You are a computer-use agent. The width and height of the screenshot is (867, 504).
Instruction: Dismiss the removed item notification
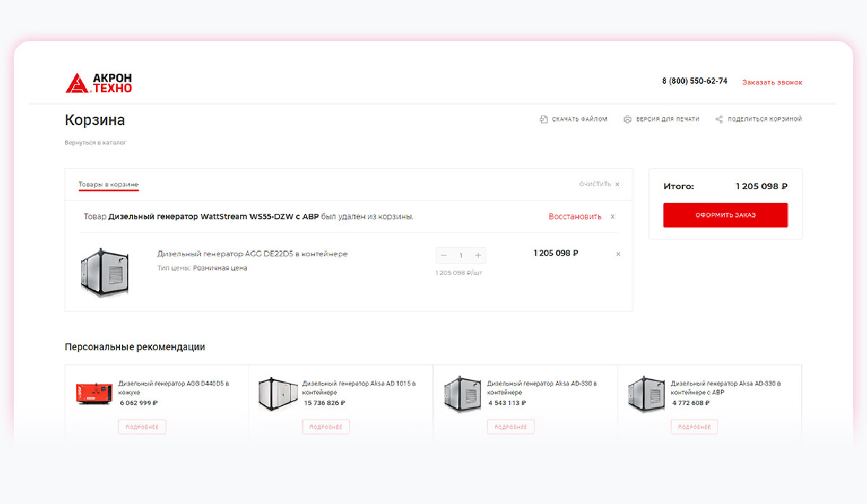(x=613, y=217)
